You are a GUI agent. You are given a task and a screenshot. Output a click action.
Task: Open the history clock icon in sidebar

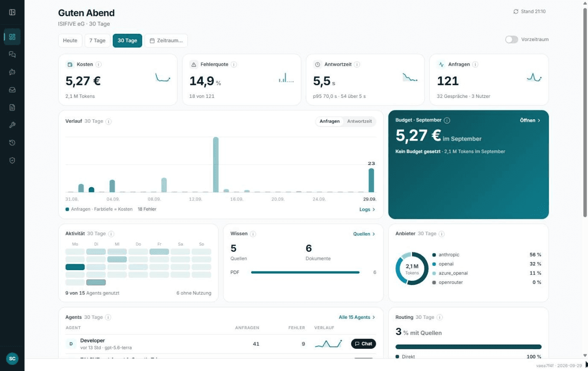point(12,143)
